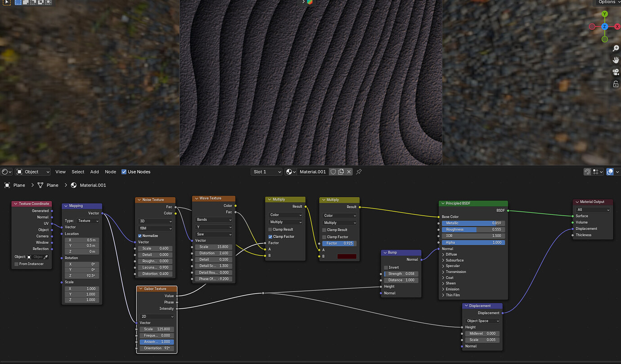Screen dimensions: 621x364
Task: Open the Slot 1 dropdown
Action: (266, 172)
